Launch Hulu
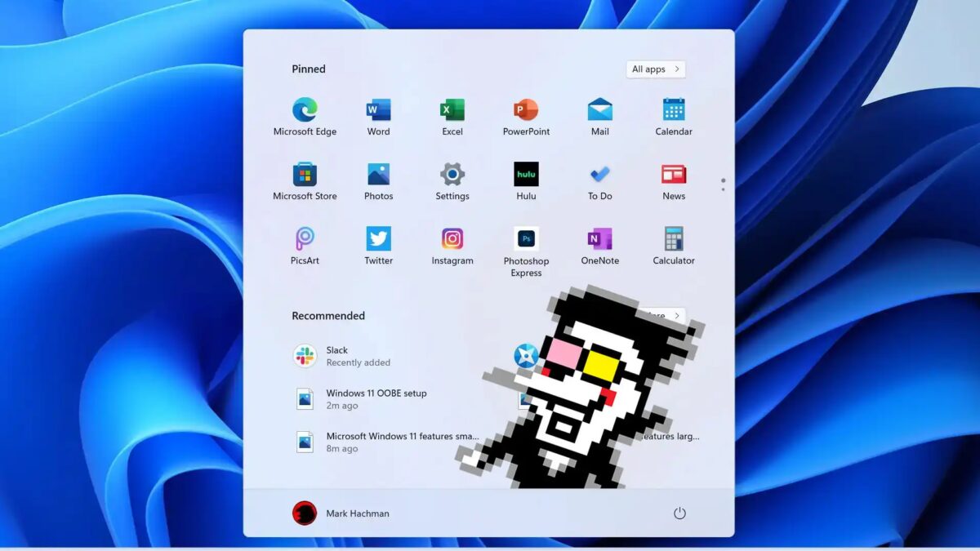The height and width of the screenshot is (551, 980). point(525,175)
